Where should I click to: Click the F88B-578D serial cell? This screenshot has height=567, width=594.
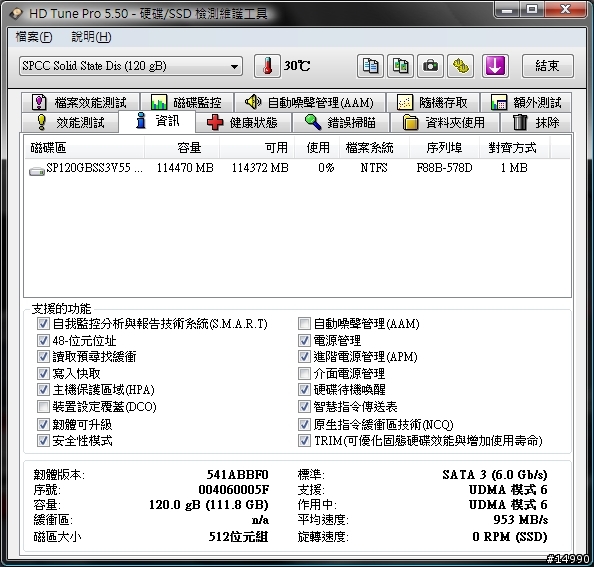(444, 168)
